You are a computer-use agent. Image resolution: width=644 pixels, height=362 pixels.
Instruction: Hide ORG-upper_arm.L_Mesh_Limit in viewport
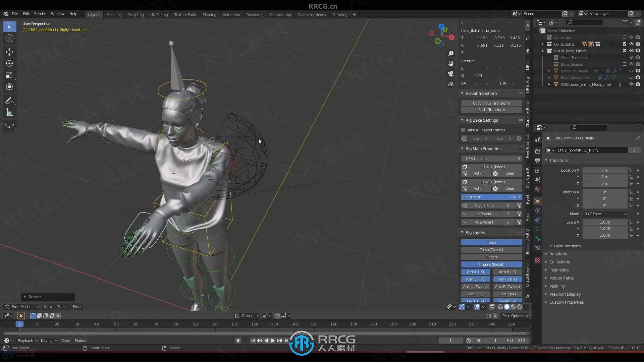tap(631, 84)
